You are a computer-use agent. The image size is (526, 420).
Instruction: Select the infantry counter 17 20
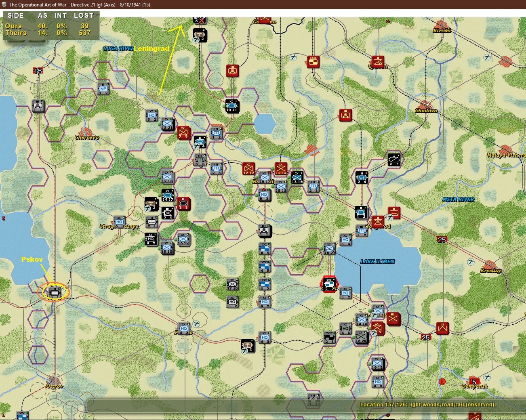(232, 284)
